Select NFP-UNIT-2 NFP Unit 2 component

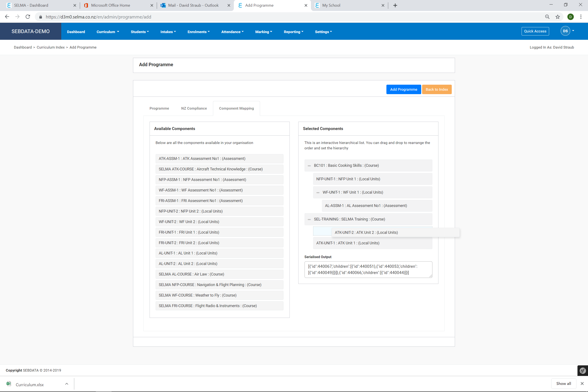(219, 211)
